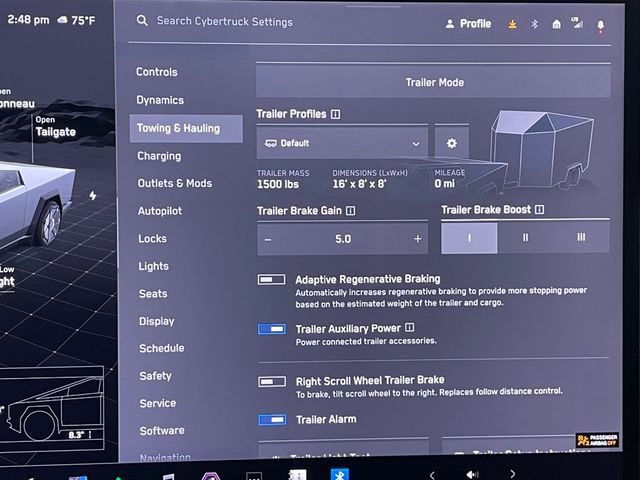Go to Autopilot settings

[160, 211]
